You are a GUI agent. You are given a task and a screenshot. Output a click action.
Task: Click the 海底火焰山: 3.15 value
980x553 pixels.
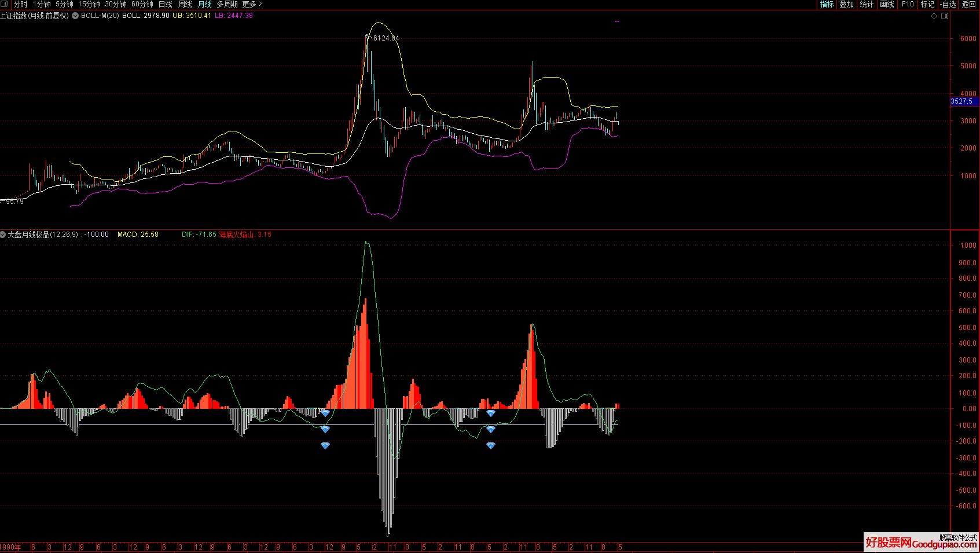pyautogui.click(x=245, y=235)
